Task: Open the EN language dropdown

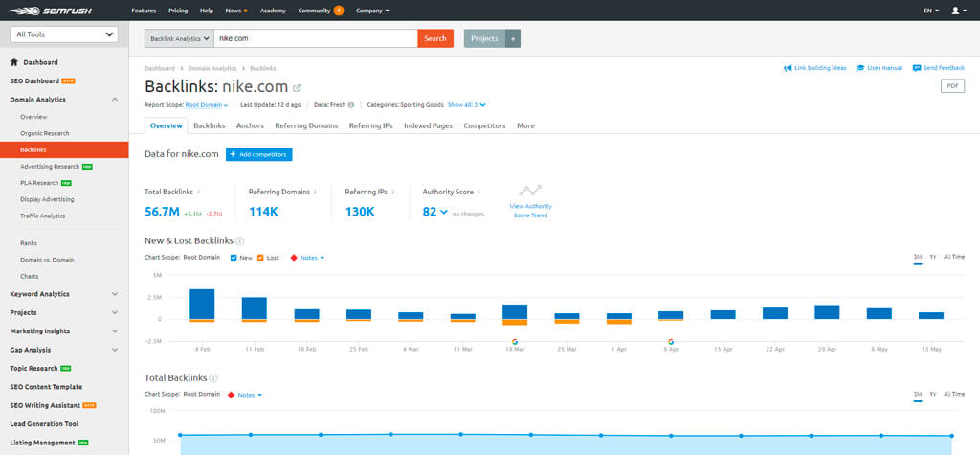Action: [x=930, y=11]
